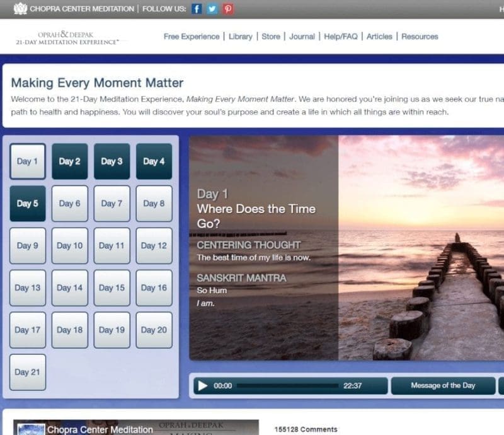Click the Chopra Center lotus logo icon
Image resolution: width=504 pixels, height=435 pixels.
pos(20,8)
